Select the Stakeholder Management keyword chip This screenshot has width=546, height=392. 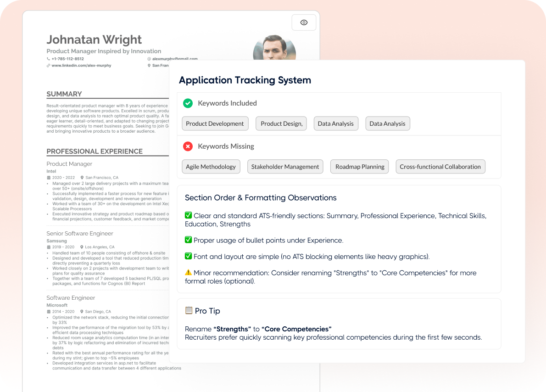point(285,167)
